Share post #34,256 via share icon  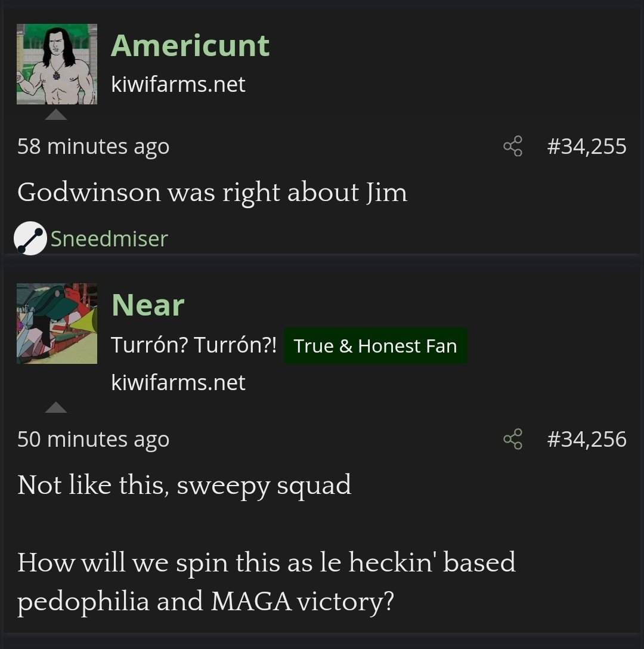pyautogui.click(x=513, y=439)
